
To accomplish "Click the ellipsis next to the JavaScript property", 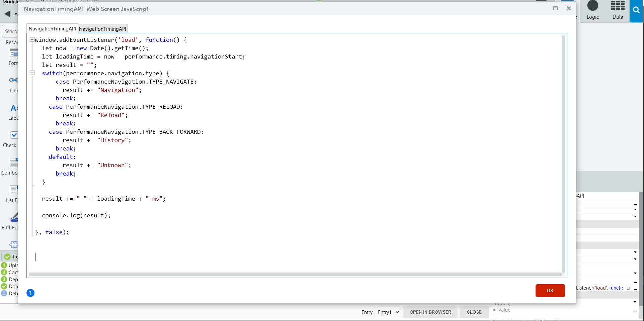I will [x=636, y=288].
